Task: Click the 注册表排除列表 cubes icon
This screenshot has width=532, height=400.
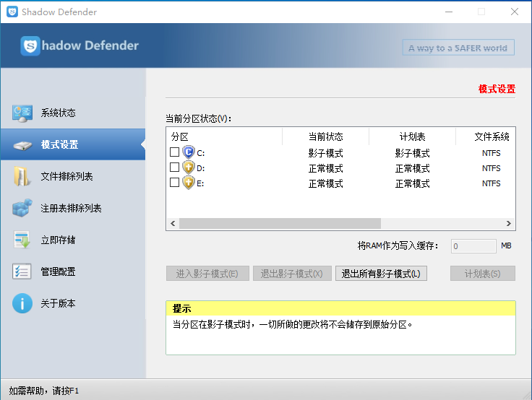Action: (22, 208)
